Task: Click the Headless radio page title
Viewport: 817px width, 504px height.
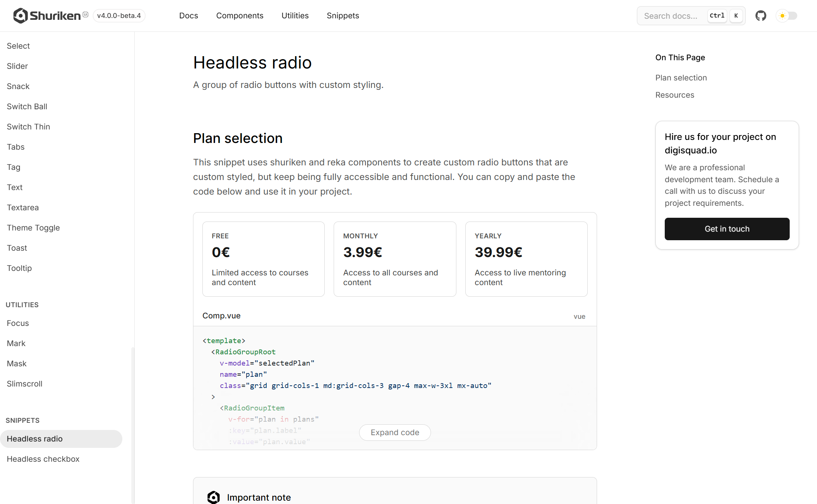Action: 252,62
